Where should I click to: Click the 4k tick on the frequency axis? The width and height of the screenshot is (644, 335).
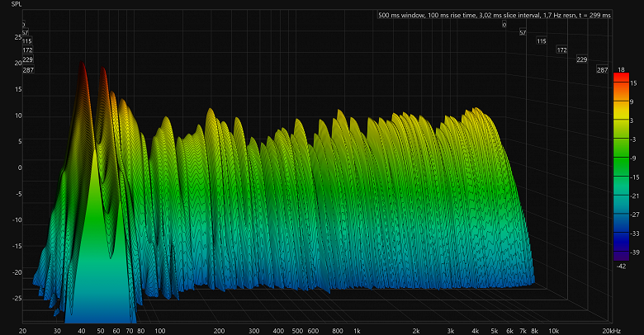pyautogui.click(x=476, y=331)
